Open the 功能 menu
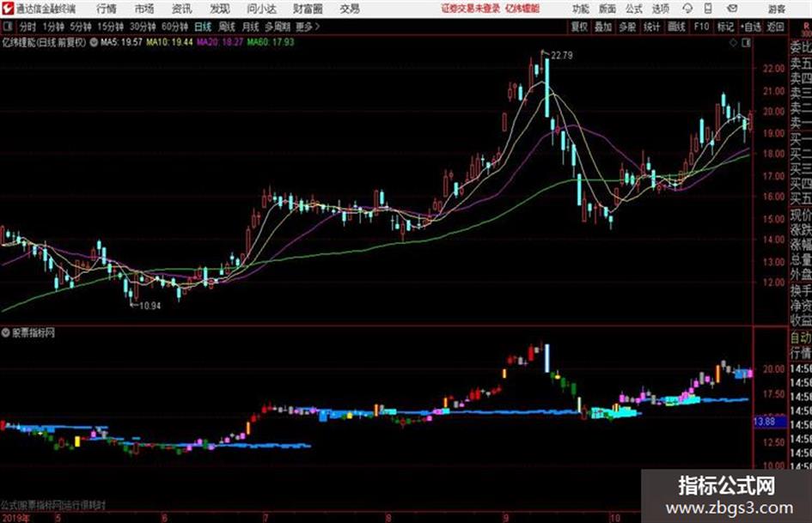Viewport: 812px width, 523px height. coord(581,9)
